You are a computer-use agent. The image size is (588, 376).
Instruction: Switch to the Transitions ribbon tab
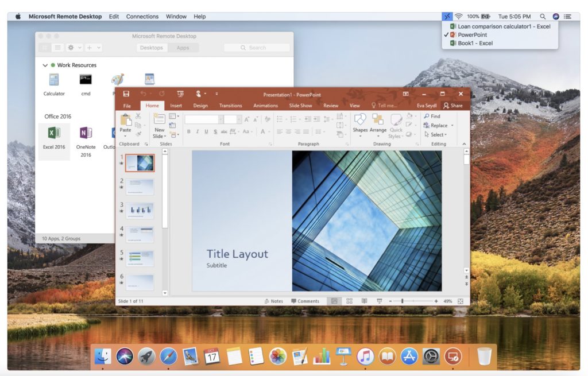coord(230,106)
